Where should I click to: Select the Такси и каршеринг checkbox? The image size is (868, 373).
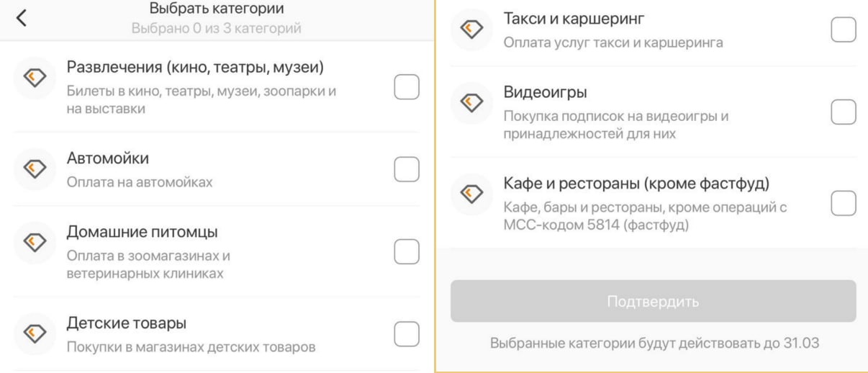[x=843, y=30]
